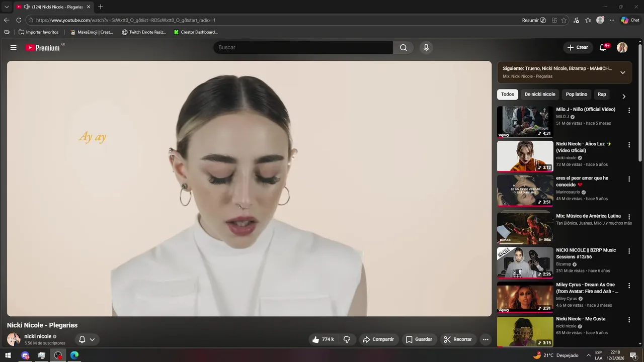Open the YouTube hamburger guide menu
644x362 pixels.
(14, 48)
